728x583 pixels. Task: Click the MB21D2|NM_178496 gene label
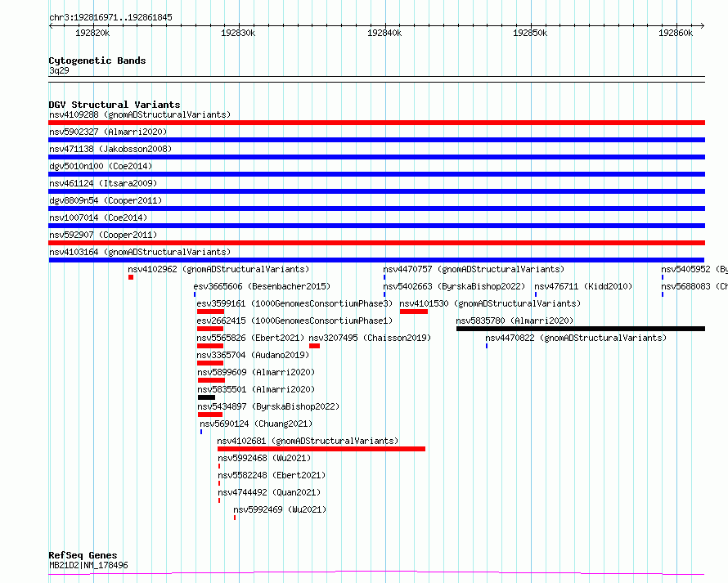pyautogui.click(x=88, y=565)
